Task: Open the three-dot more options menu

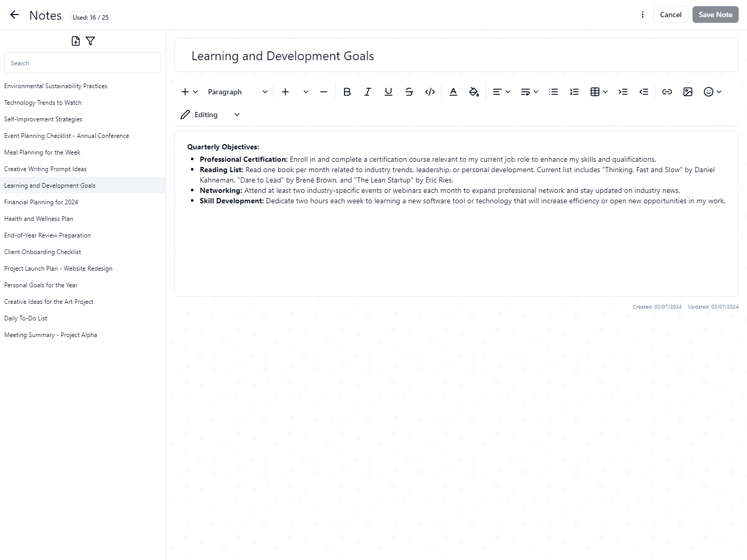Action: (643, 15)
